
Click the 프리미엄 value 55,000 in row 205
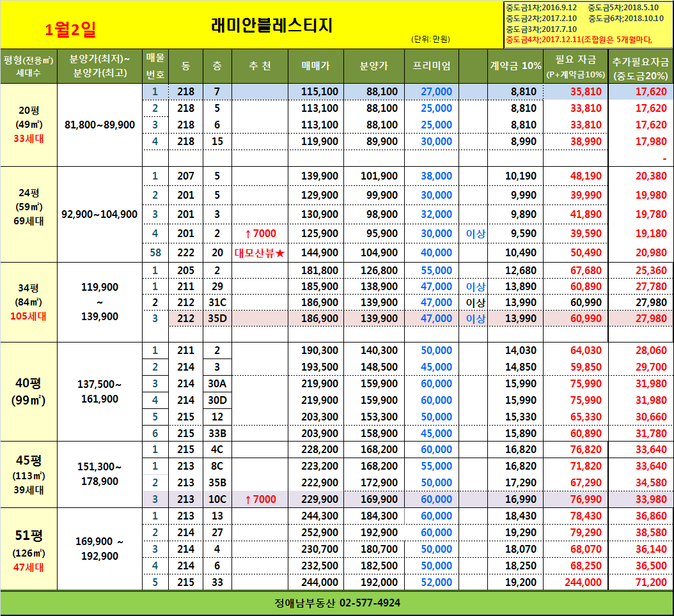pyautogui.click(x=436, y=270)
